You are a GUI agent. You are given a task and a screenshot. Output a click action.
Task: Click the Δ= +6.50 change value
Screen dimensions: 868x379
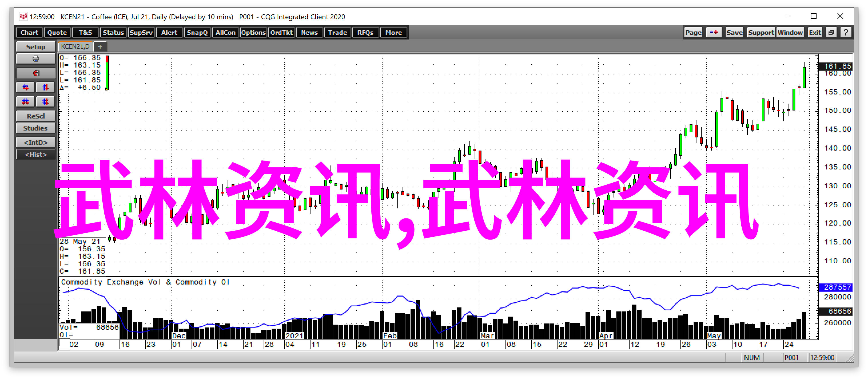[80, 88]
